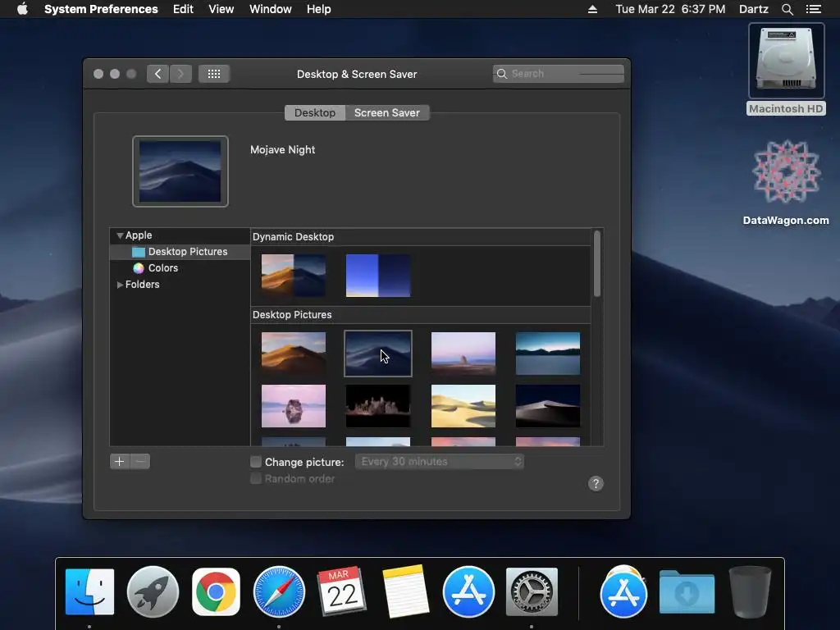Open the Edit menu

point(183,9)
